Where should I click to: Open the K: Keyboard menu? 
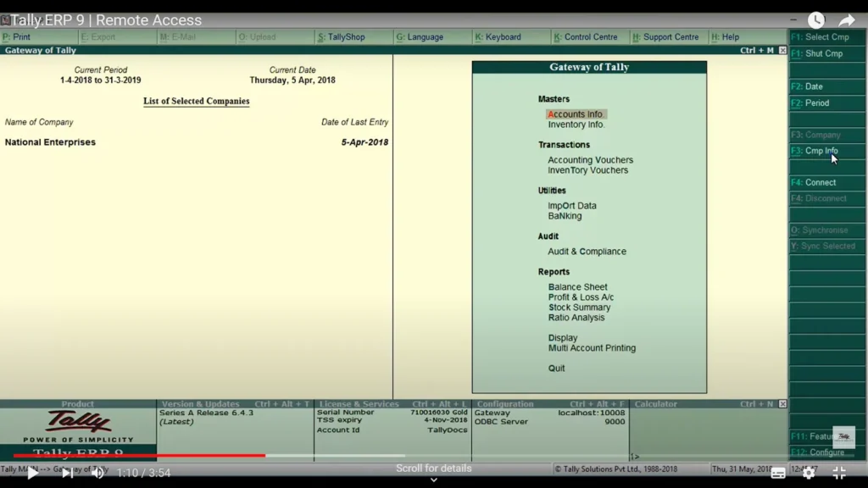[498, 37]
